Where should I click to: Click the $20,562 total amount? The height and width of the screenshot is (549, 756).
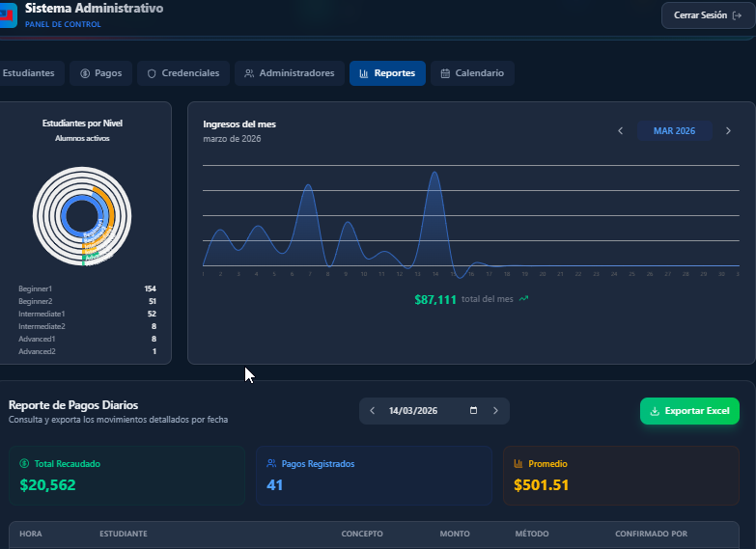[47, 485]
